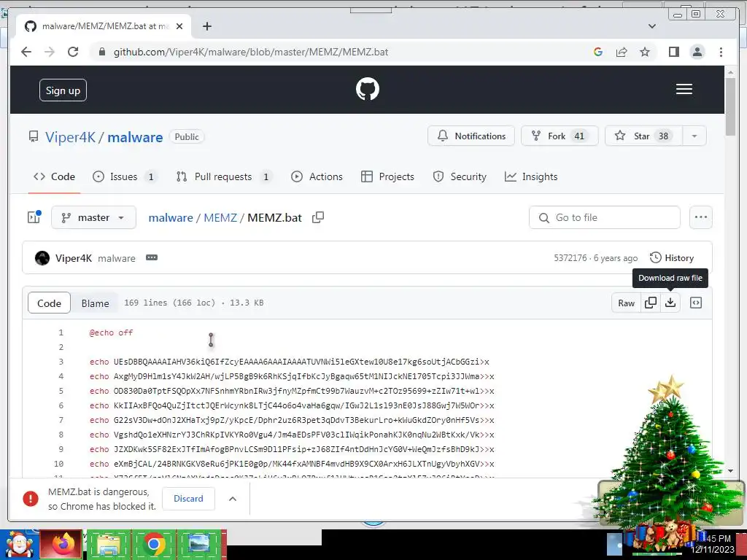Open the Raw file view
747x560 pixels.
point(626,303)
